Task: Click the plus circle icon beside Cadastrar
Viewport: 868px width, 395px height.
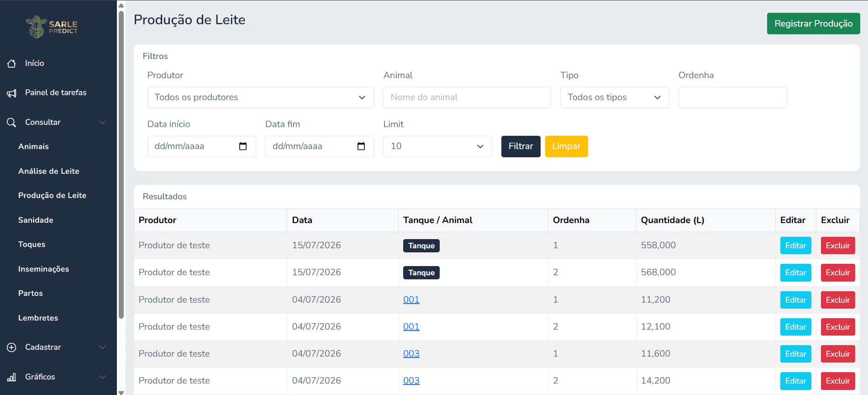Action: [x=11, y=347]
